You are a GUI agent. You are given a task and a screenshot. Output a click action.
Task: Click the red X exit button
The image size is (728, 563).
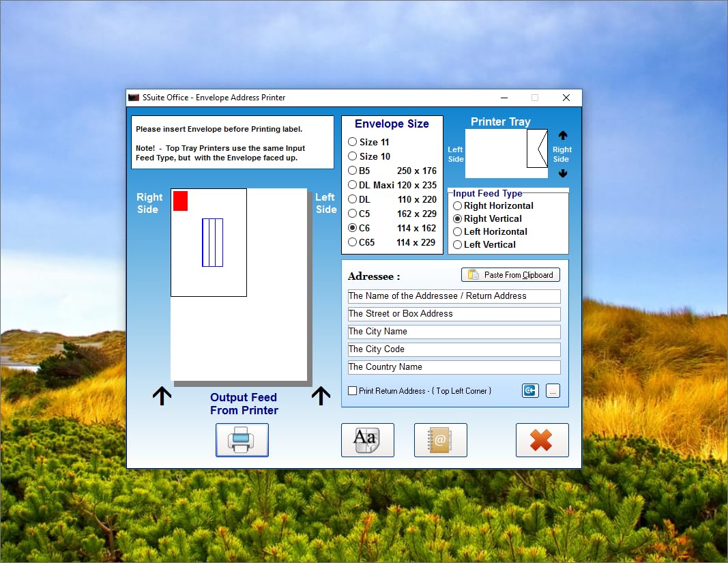click(x=542, y=440)
